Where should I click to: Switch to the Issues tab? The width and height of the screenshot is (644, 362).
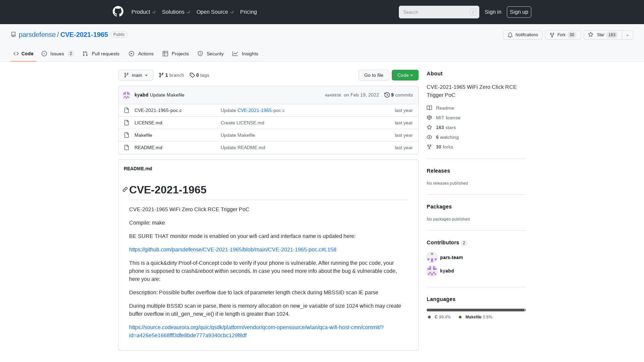tap(58, 54)
